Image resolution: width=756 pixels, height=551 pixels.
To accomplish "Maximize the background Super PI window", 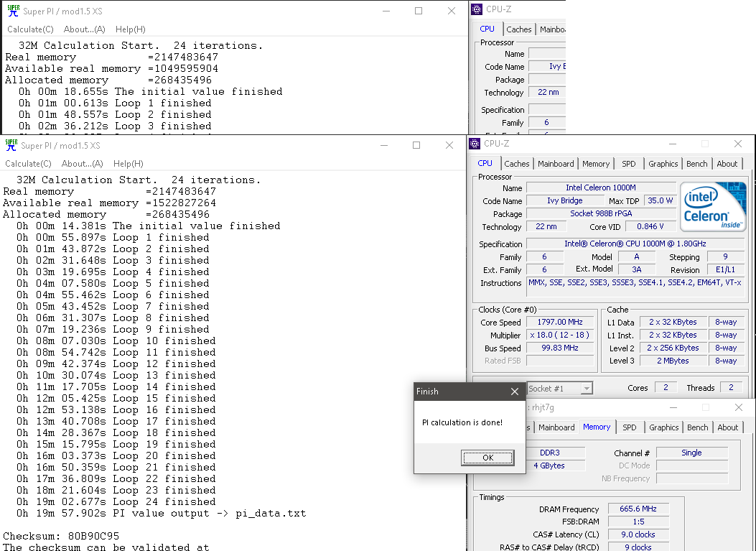I will pos(419,11).
